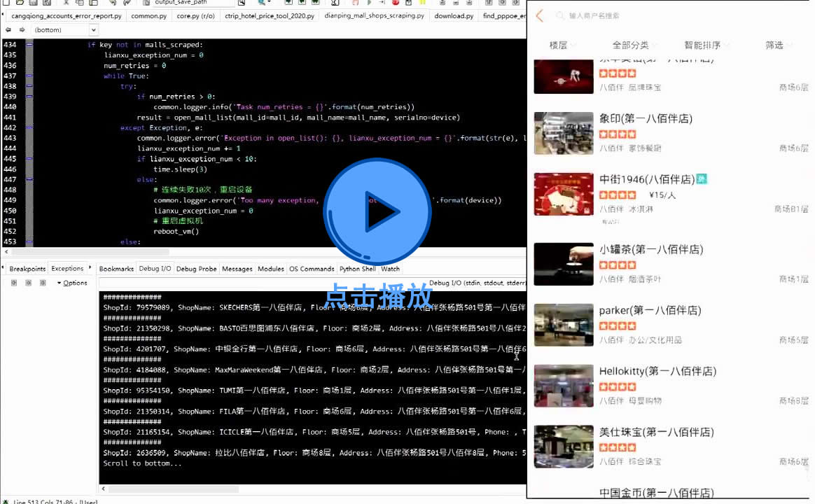Click the editor horizontal scrollbar left arrow

[x=6, y=252]
